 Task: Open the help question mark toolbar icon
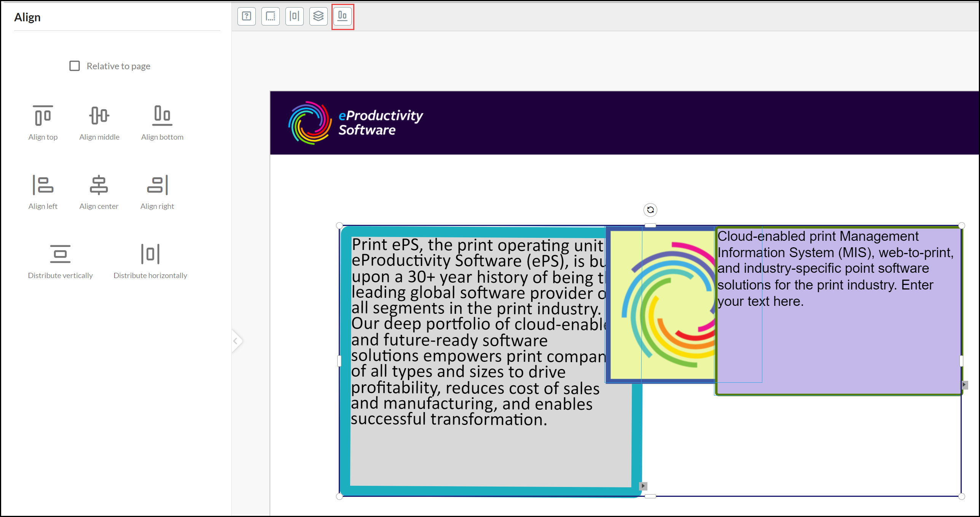point(247,16)
